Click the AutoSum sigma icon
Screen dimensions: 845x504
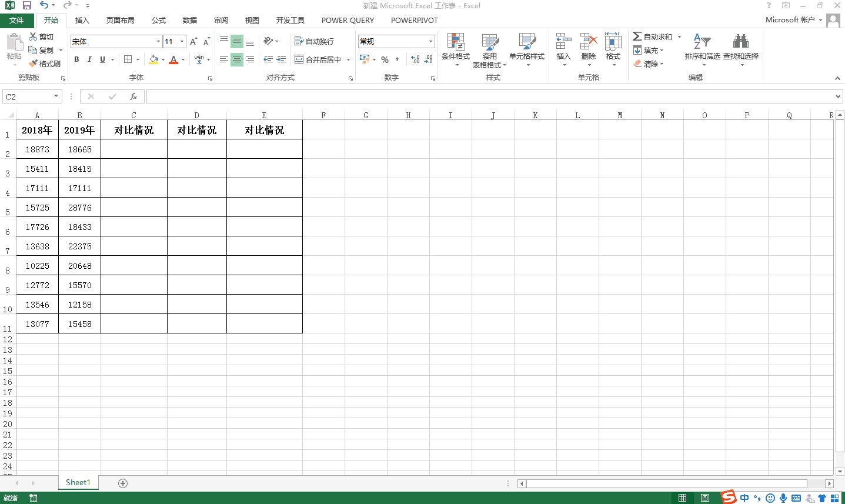[x=637, y=36]
